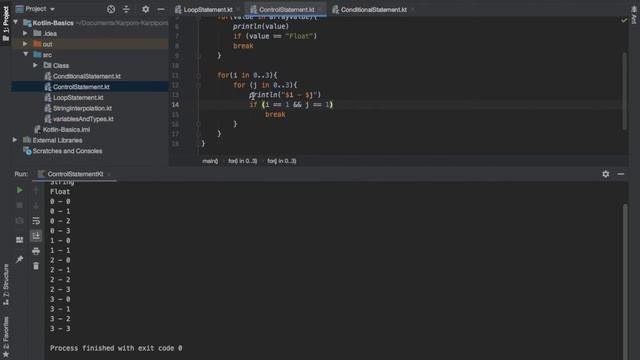Select ControlStatementKt run tab

pos(75,174)
